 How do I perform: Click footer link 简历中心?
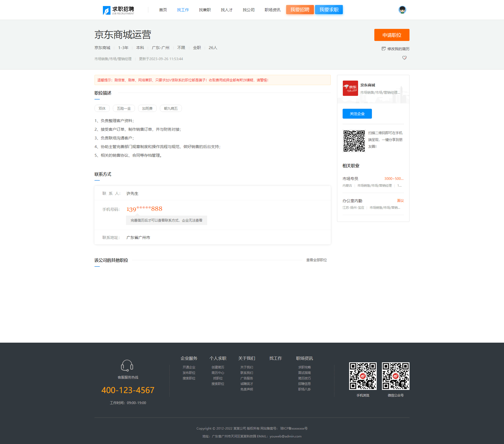click(218, 373)
